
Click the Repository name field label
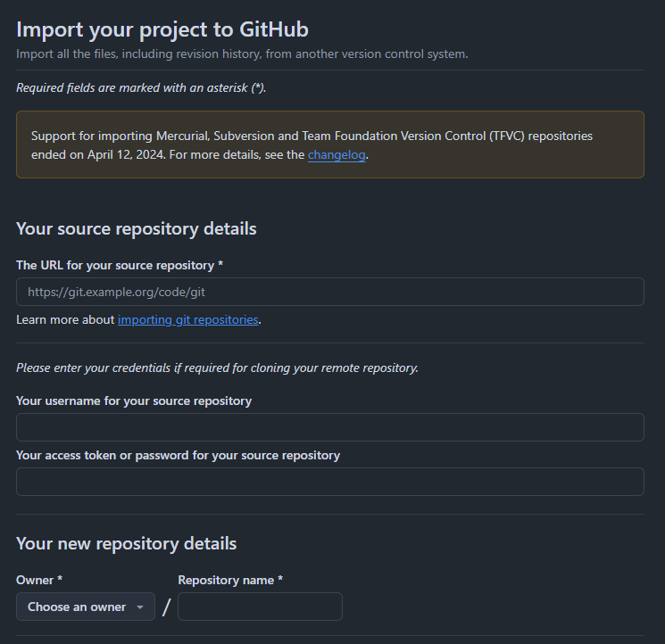230,580
